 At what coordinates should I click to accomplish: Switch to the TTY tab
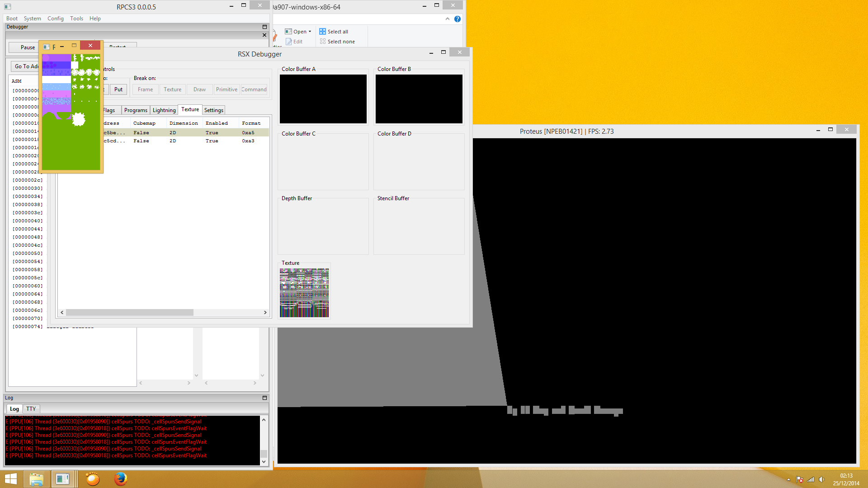click(31, 409)
